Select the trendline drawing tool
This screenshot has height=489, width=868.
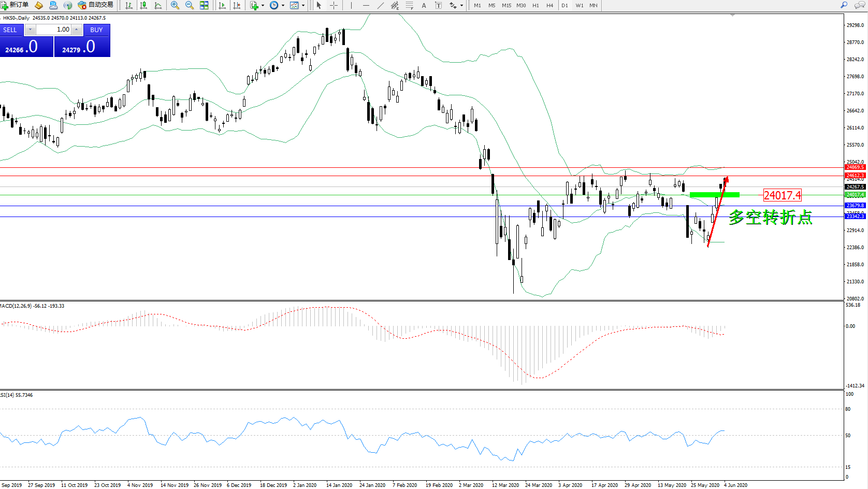(381, 5)
